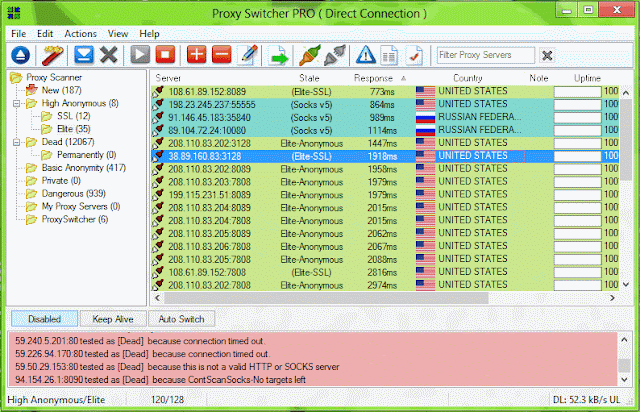
Task: Click uptime bar of 773ms row
Action: coord(577,92)
